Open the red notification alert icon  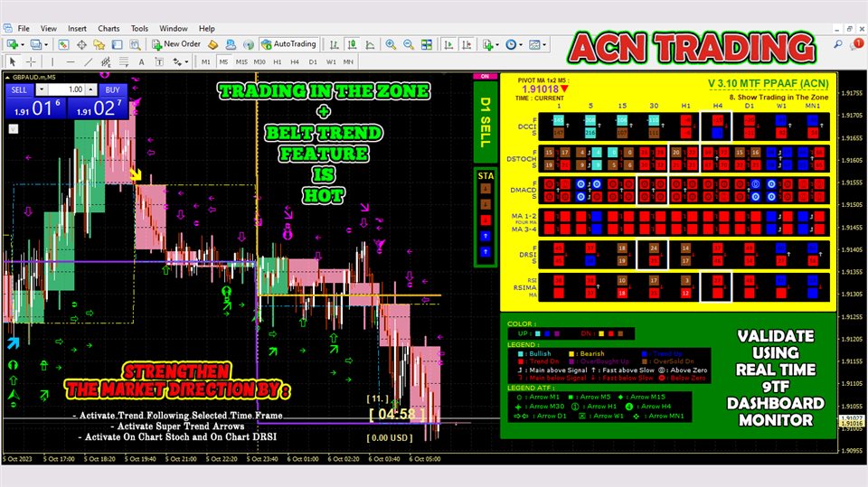point(857,43)
